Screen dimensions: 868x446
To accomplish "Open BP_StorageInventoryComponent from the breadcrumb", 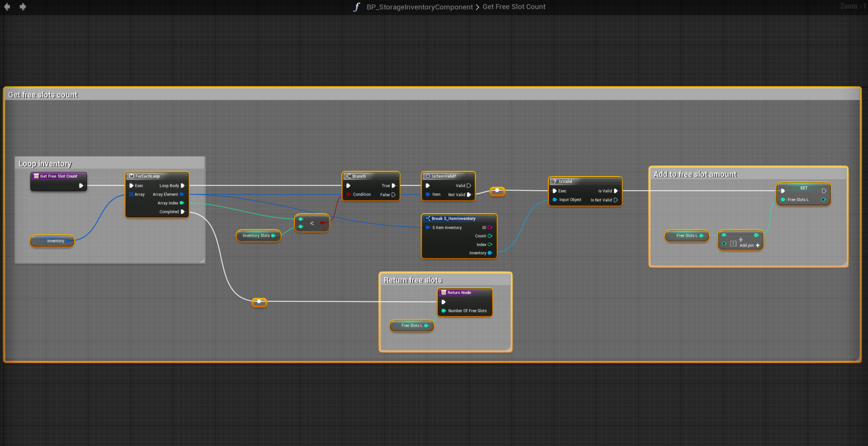I will pyautogui.click(x=420, y=7).
